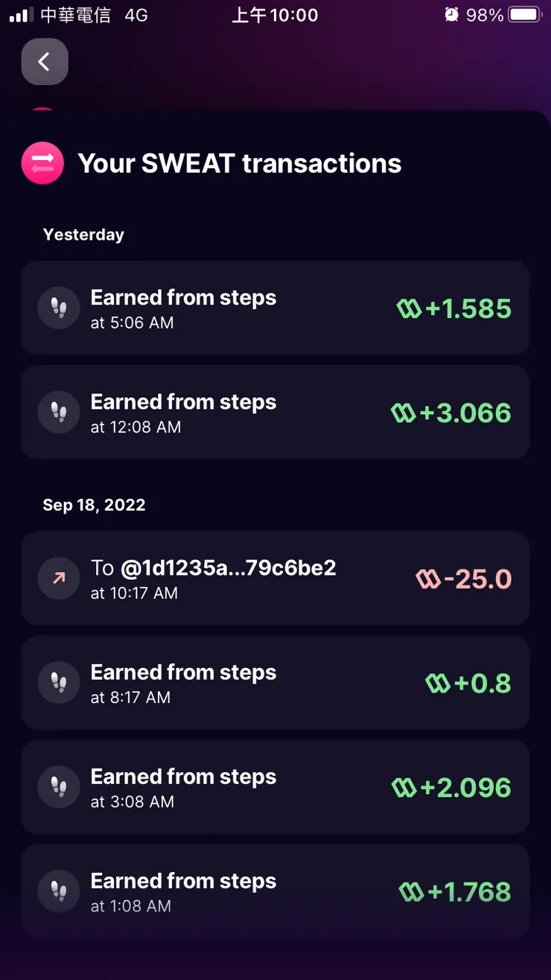Tap the back arrow button
551x980 pixels.
(x=45, y=62)
